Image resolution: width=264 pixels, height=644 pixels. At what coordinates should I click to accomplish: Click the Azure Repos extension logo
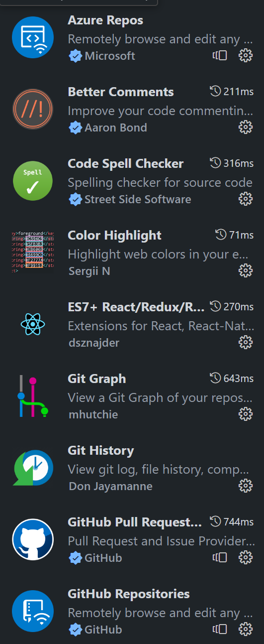click(x=33, y=37)
